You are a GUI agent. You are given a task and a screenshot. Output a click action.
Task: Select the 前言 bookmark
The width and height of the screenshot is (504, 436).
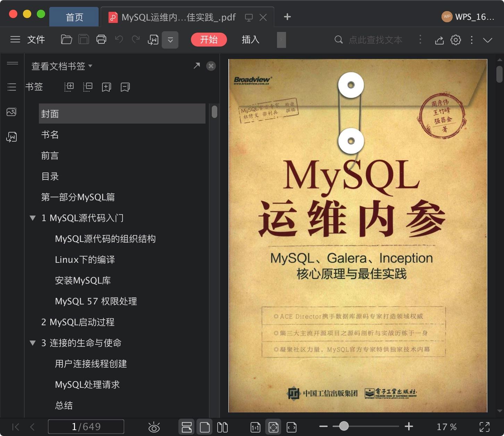50,156
